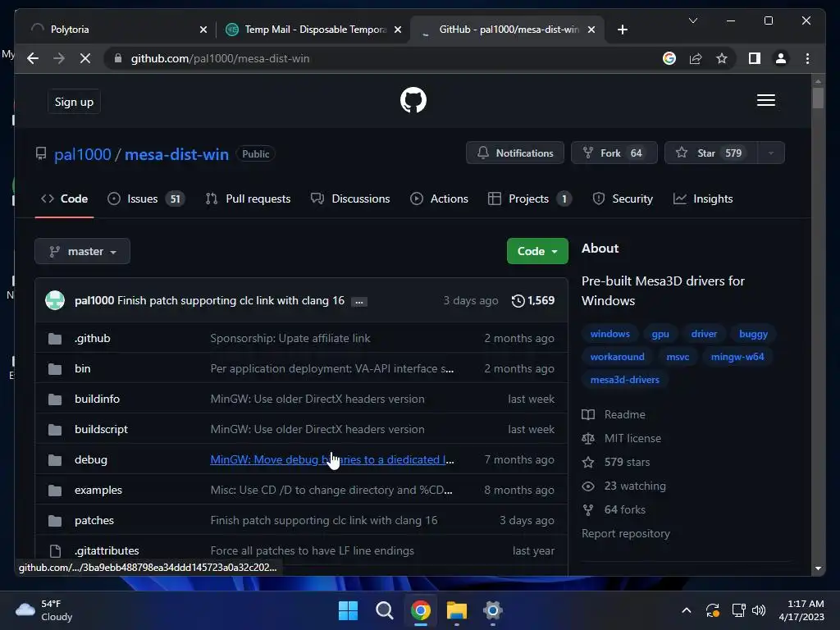Open the Discussions tab
Viewport: 840px width, 630px height.
point(350,199)
